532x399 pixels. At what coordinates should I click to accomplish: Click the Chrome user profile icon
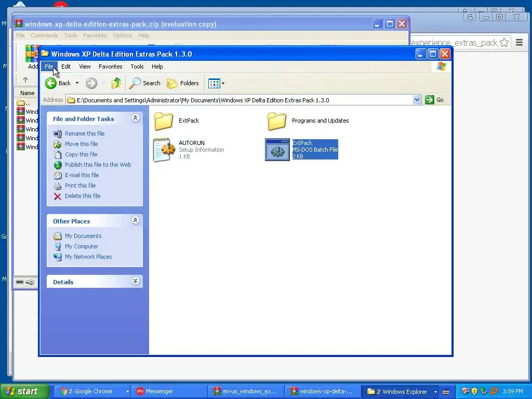click(x=470, y=16)
